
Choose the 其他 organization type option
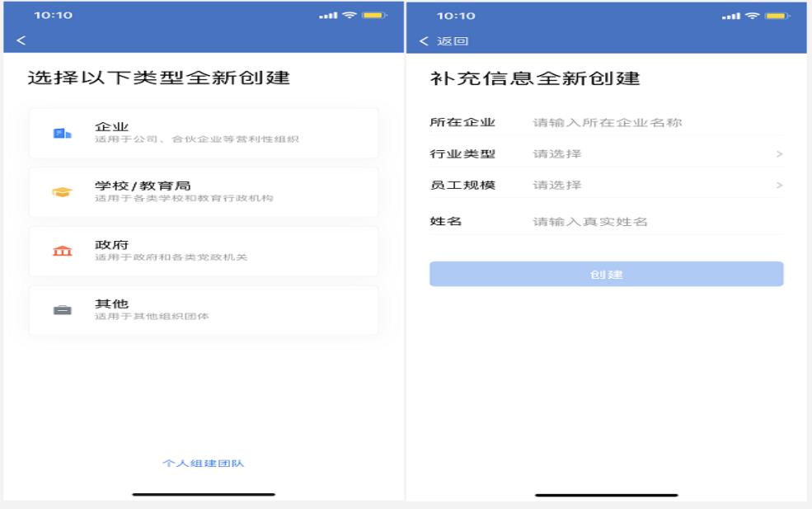(x=203, y=311)
